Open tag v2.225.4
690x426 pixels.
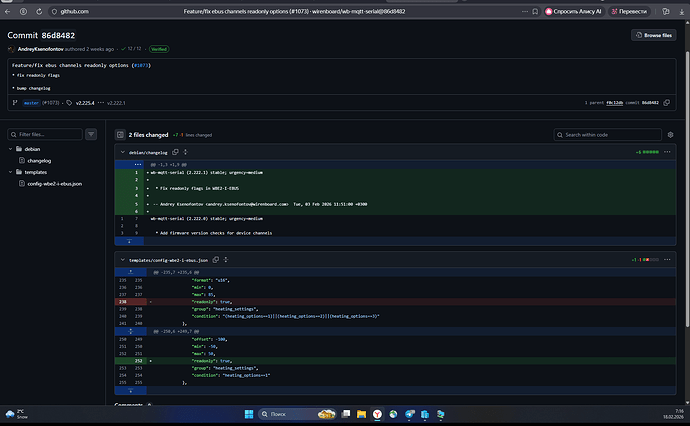[x=85, y=103]
